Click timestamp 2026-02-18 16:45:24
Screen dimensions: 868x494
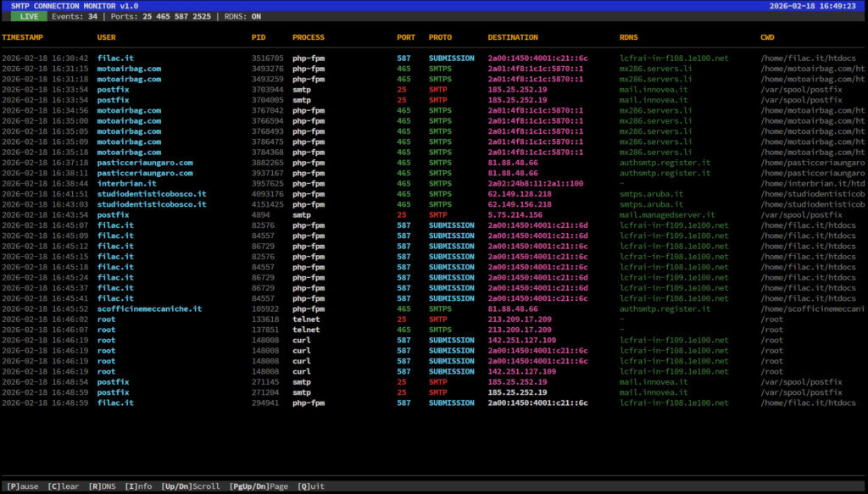(45, 278)
